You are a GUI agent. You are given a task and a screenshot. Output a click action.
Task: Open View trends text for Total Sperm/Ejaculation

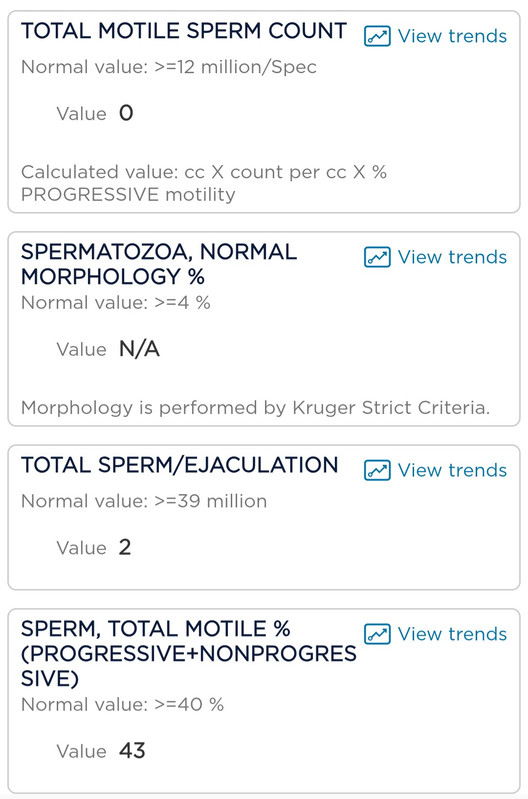coord(452,470)
